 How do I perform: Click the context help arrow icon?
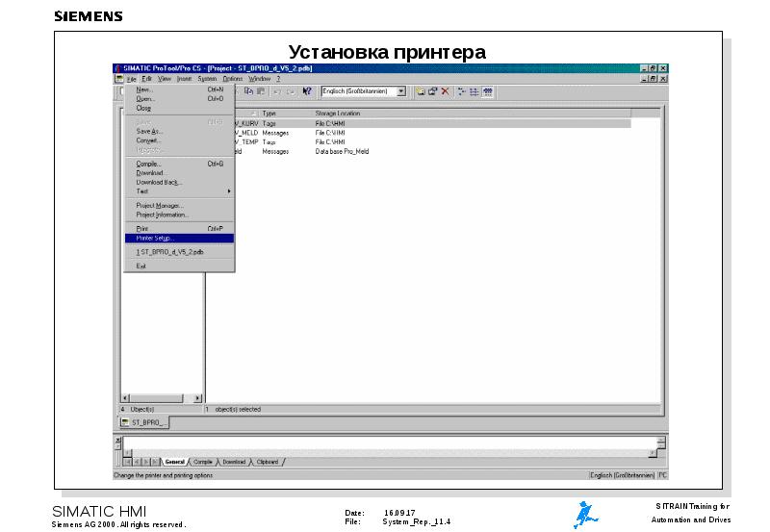307,91
